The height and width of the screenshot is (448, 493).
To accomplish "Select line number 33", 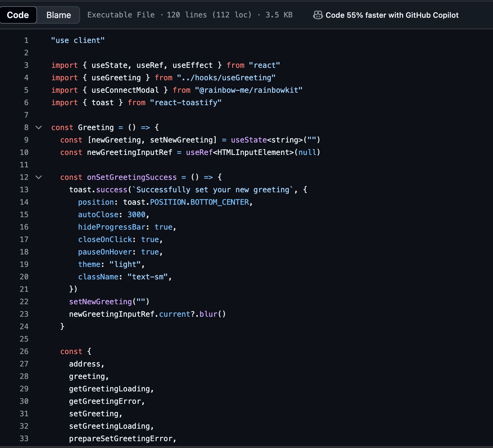I will click(x=24, y=438).
